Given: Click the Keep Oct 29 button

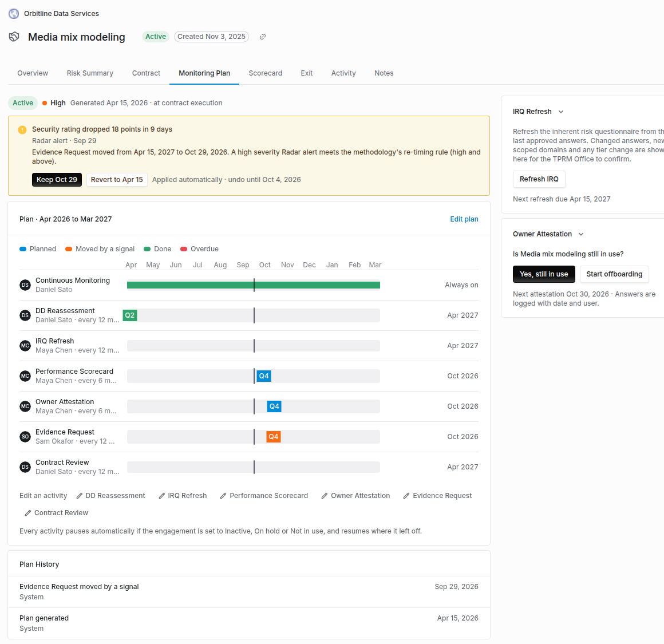Looking at the screenshot, I should [x=57, y=180].
